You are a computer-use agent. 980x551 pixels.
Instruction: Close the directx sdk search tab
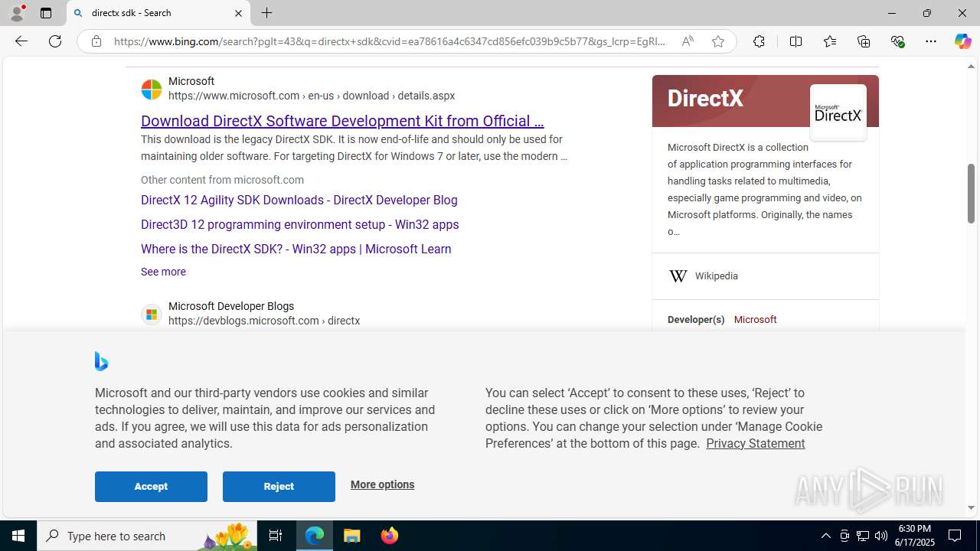tap(238, 13)
